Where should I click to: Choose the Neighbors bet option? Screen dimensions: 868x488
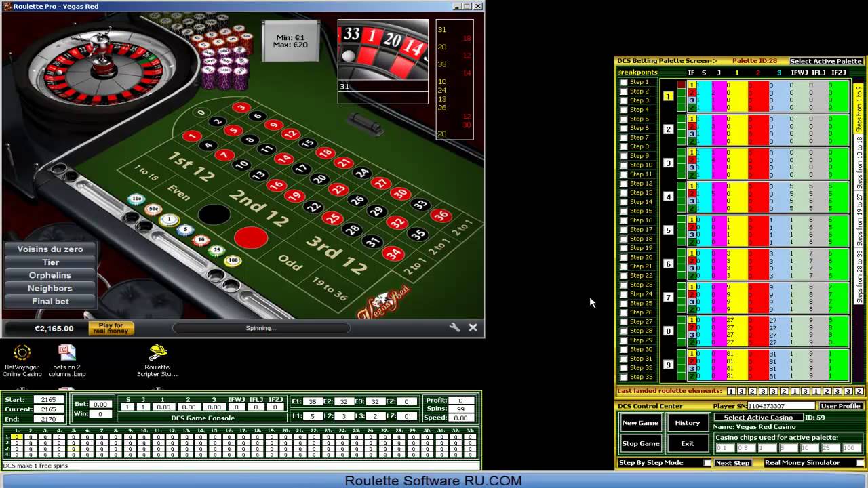(x=50, y=288)
